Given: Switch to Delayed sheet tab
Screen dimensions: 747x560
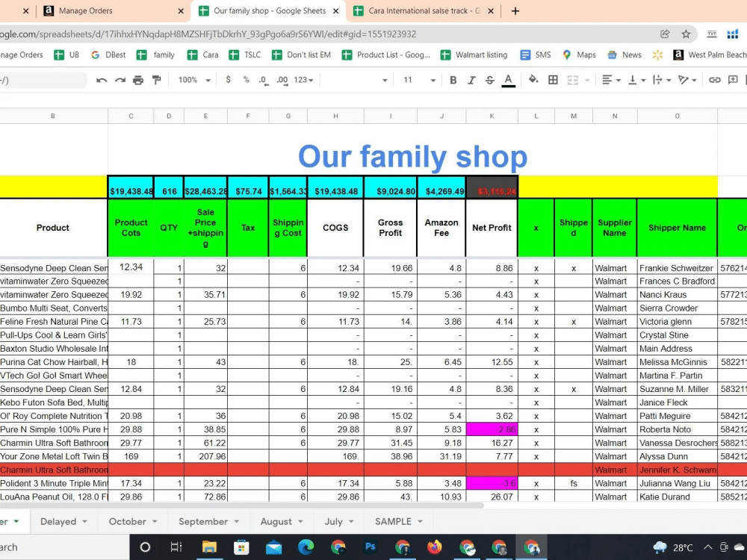Looking at the screenshot, I should point(58,521).
